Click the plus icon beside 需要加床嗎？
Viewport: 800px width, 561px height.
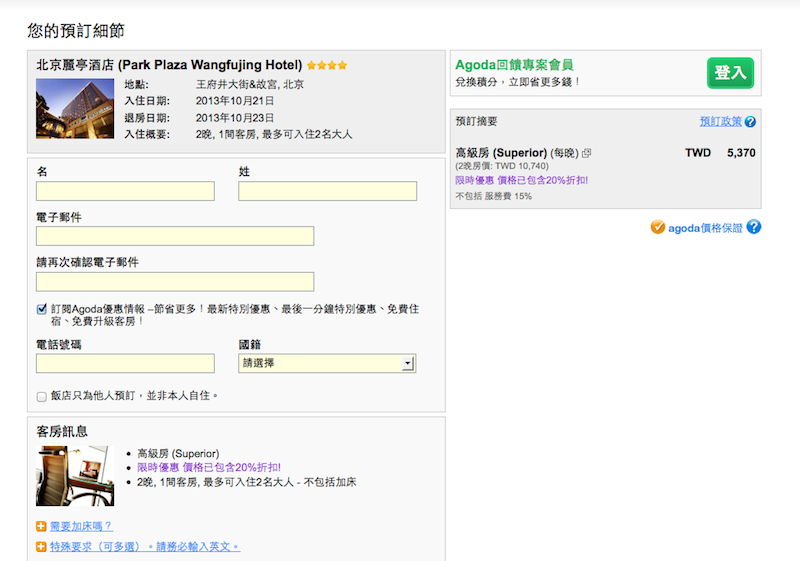pyautogui.click(x=41, y=526)
